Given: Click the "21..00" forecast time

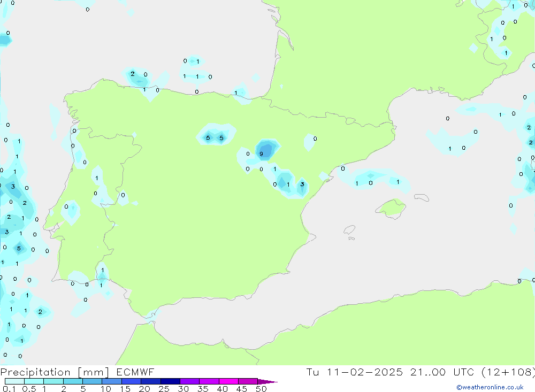Looking at the screenshot, I should (x=428, y=372).
